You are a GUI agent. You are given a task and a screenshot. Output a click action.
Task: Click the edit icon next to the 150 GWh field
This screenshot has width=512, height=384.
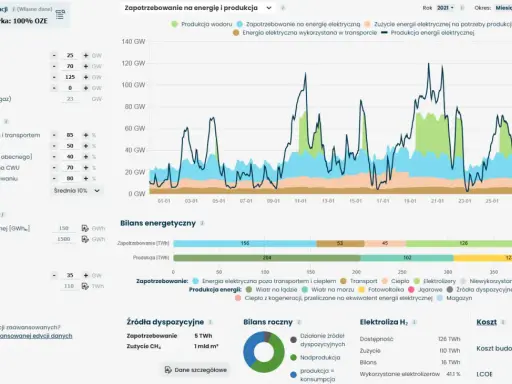coord(85,228)
